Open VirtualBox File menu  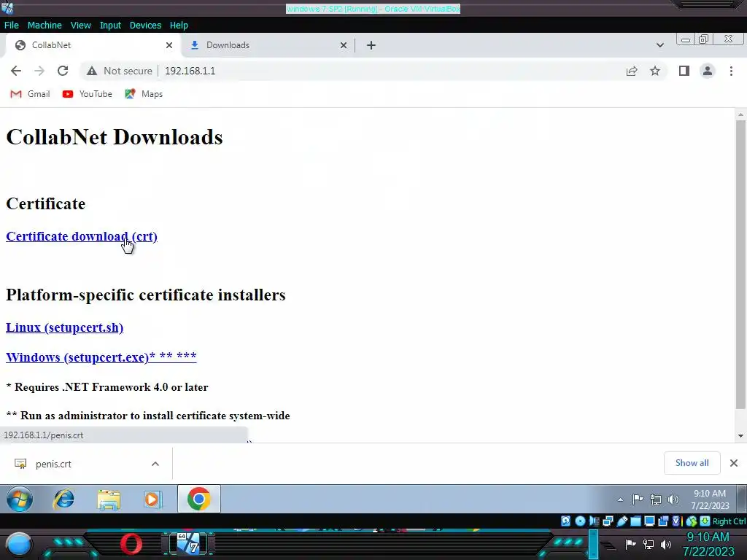(x=12, y=26)
